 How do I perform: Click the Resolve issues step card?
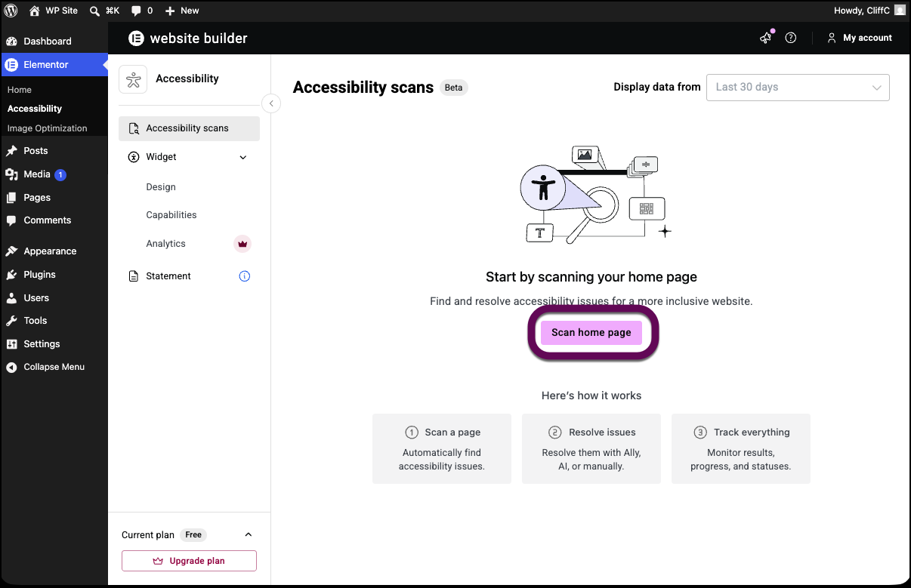[591, 448]
